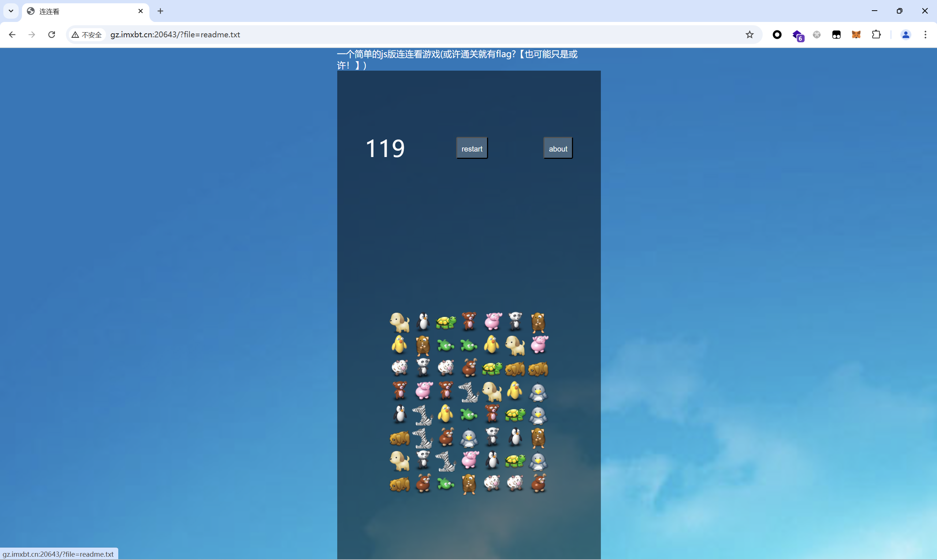
Task: Open the about button
Action: coord(558,148)
